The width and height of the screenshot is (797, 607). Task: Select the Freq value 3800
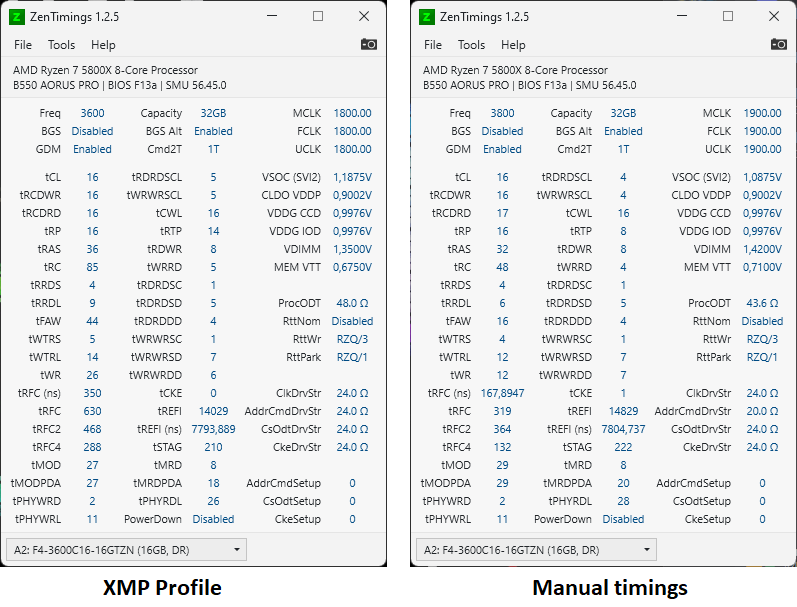coord(502,113)
